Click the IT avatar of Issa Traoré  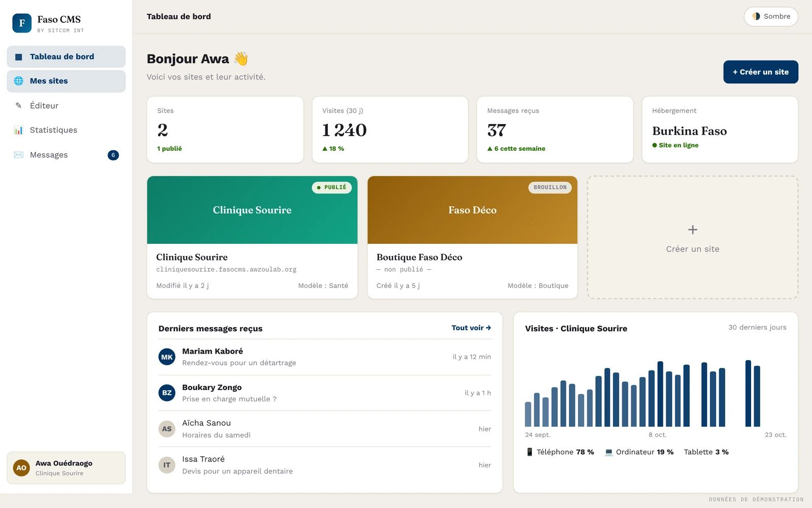(x=167, y=465)
